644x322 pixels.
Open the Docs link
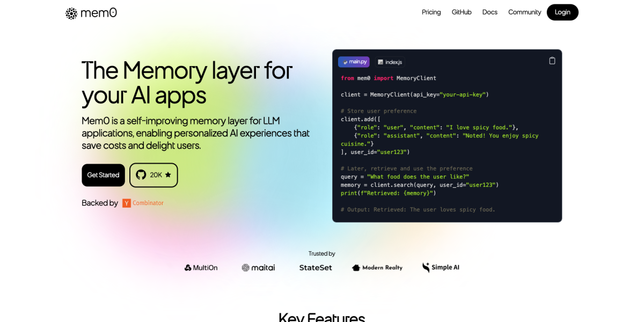coord(489,12)
